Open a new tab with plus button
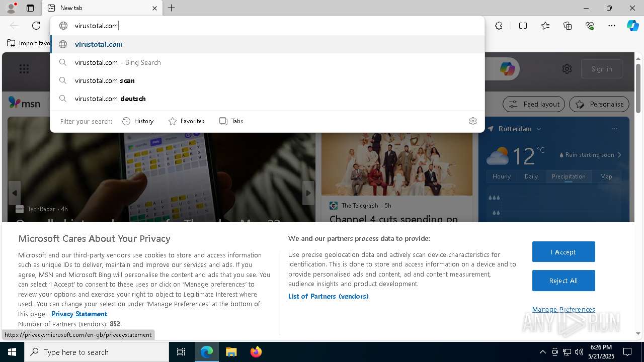Screen dimensions: 644x362 click(x=172, y=8)
